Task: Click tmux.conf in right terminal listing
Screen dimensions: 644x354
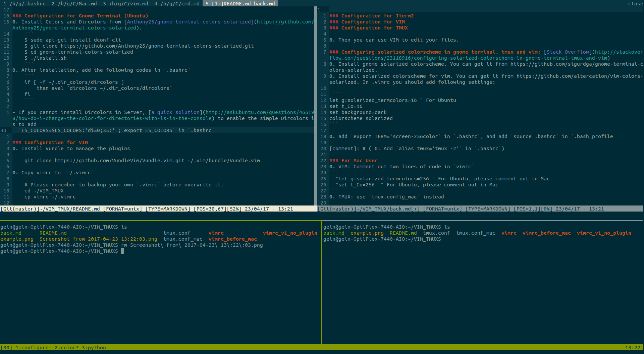Action: (436, 233)
